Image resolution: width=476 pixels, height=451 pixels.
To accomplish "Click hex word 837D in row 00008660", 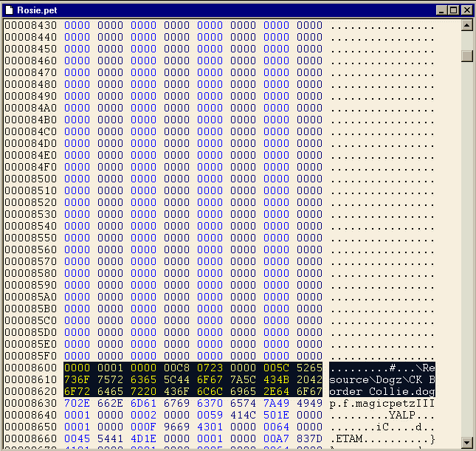I will [x=309, y=438].
